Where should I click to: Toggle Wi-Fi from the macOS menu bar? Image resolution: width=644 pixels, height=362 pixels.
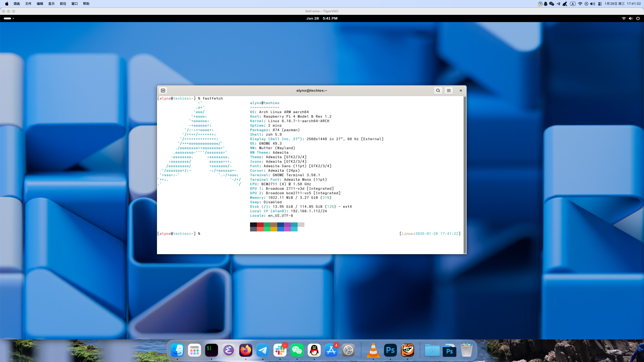580,4
